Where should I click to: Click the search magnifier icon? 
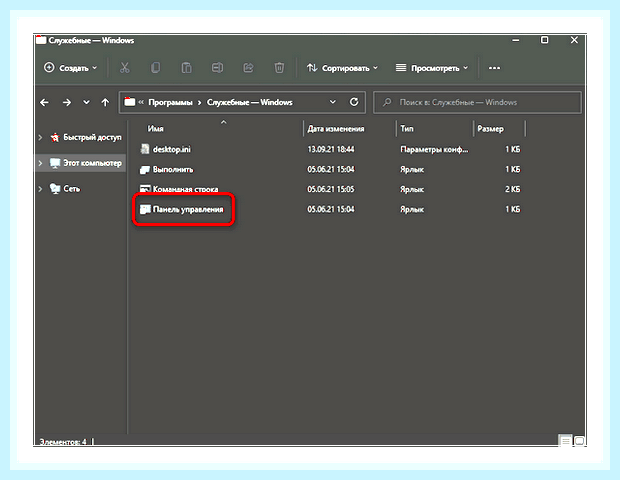click(x=387, y=102)
